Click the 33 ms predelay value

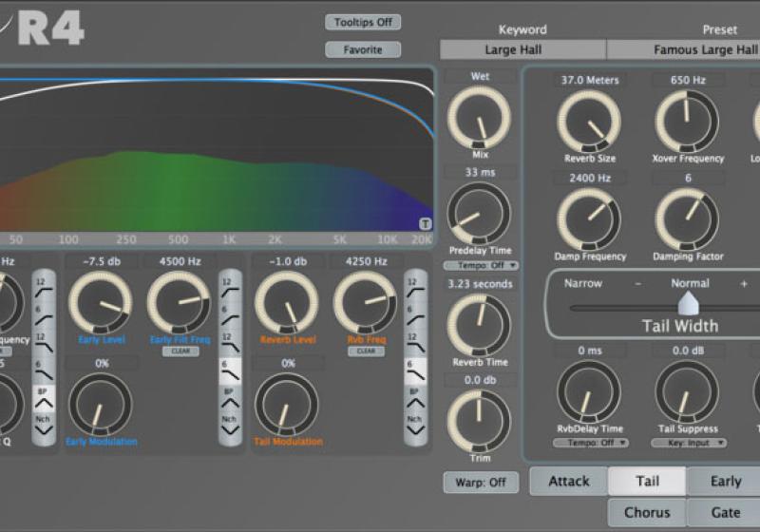480,172
